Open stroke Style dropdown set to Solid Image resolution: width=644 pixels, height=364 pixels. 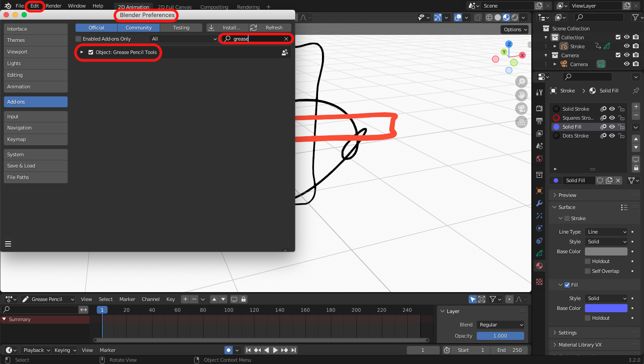click(606, 242)
